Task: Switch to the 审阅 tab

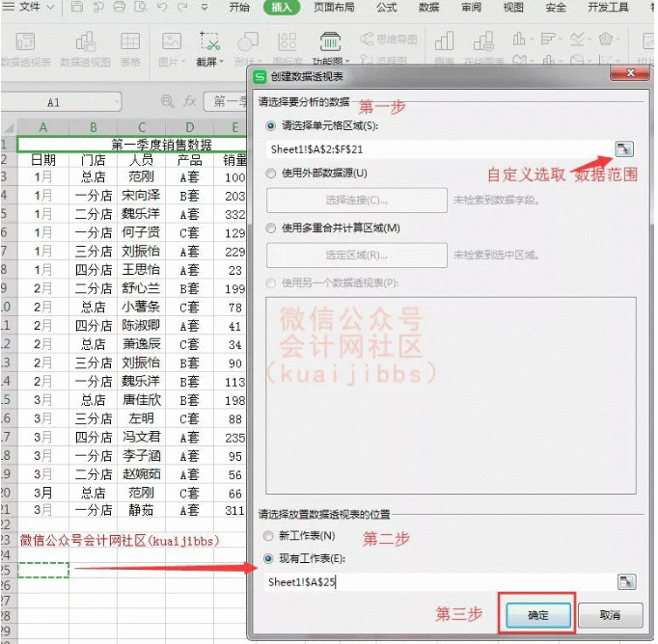Action: (x=471, y=7)
